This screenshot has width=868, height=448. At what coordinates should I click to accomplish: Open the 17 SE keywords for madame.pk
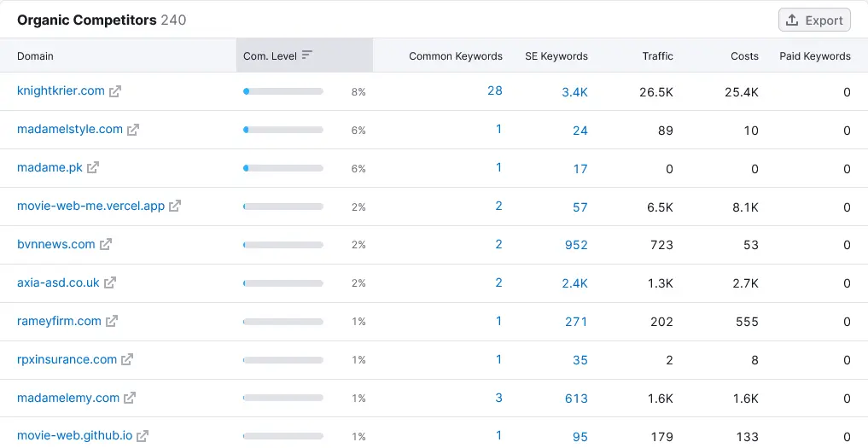pos(580,168)
